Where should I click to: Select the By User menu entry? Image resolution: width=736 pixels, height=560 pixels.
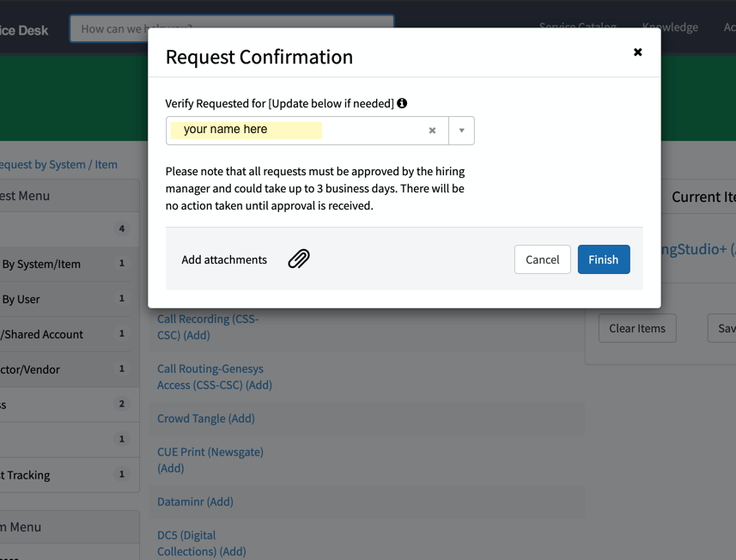coord(21,299)
